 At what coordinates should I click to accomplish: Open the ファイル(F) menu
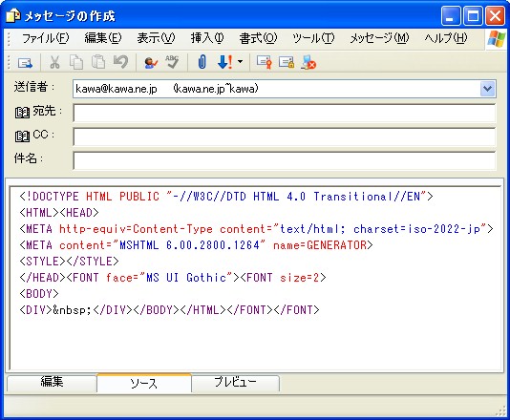45,38
